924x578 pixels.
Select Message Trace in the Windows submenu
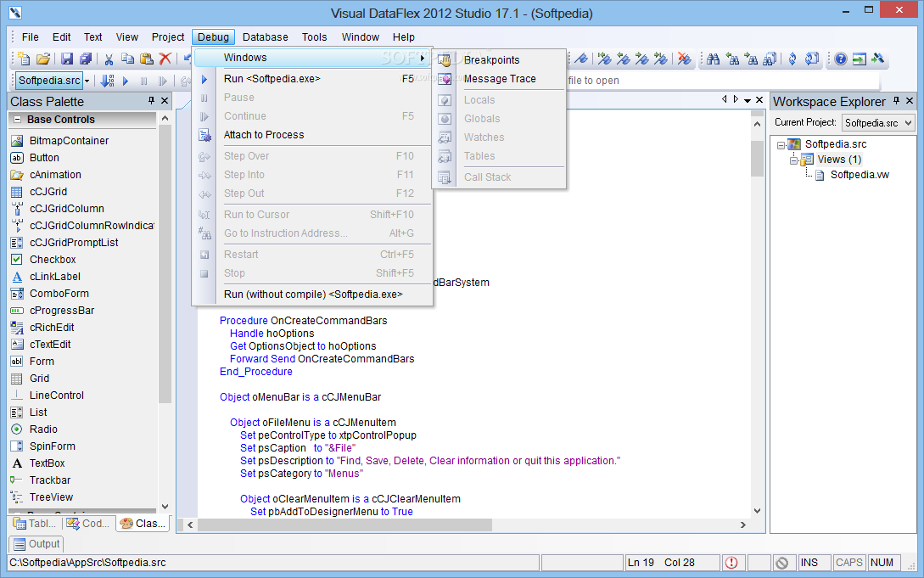pos(499,79)
